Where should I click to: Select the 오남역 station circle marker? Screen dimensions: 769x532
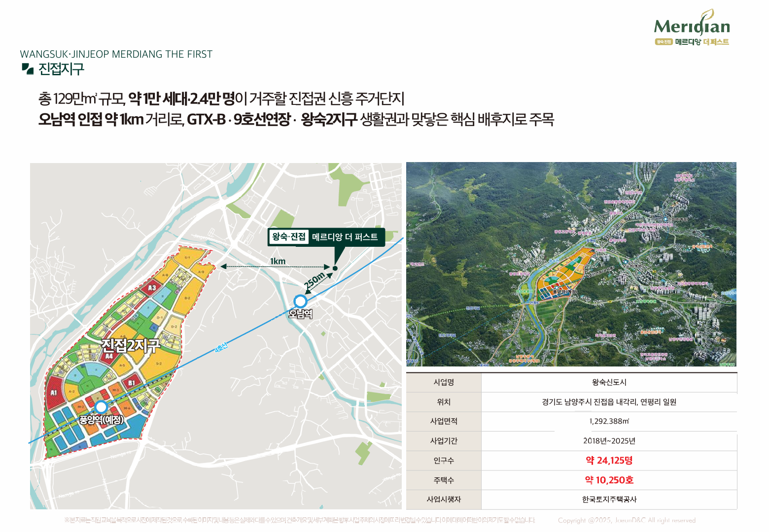point(300,301)
